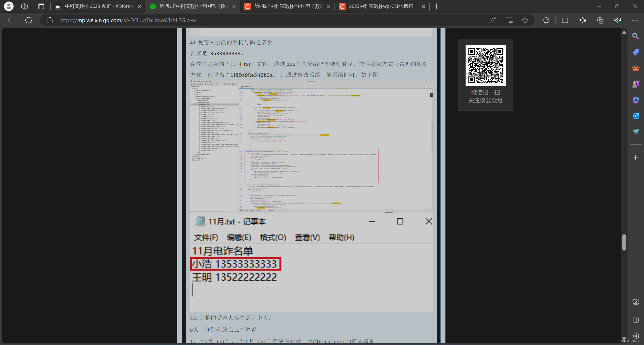Open Outlook in Edge sidebar

[636, 116]
